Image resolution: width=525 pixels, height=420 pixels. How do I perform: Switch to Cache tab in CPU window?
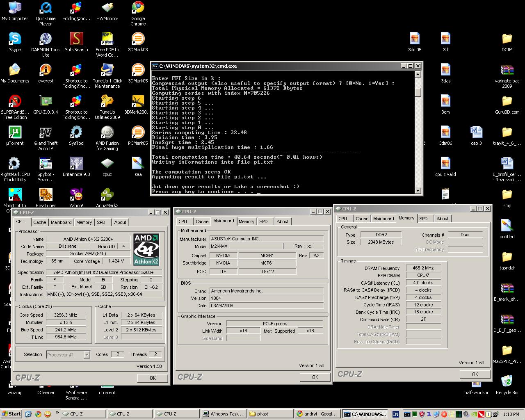(39, 222)
